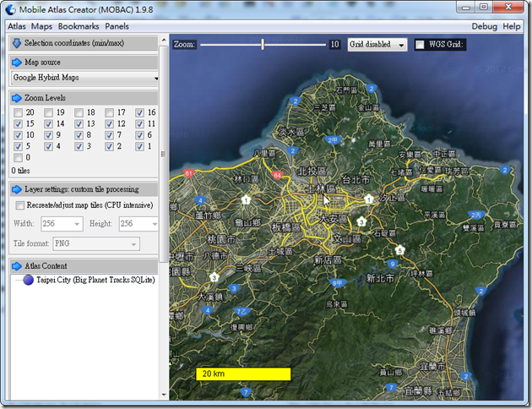Uncheck zoom level 10 checkbox
The image size is (532, 409).
tap(19, 135)
